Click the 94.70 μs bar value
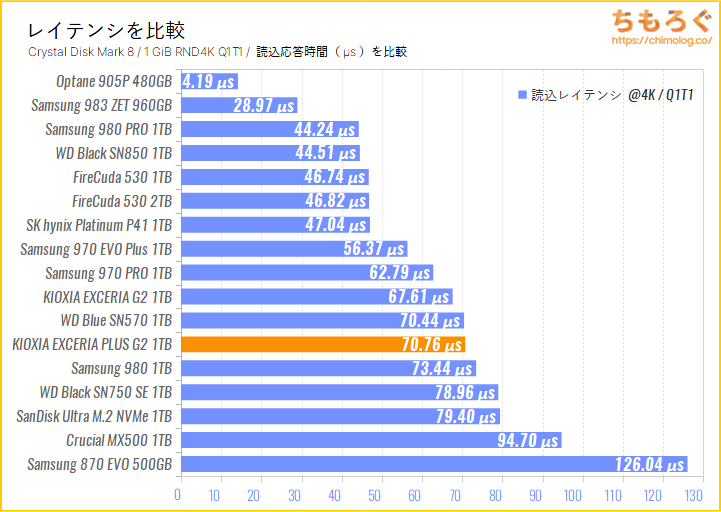The height and width of the screenshot is (512, 721). [x=528, y=441]
